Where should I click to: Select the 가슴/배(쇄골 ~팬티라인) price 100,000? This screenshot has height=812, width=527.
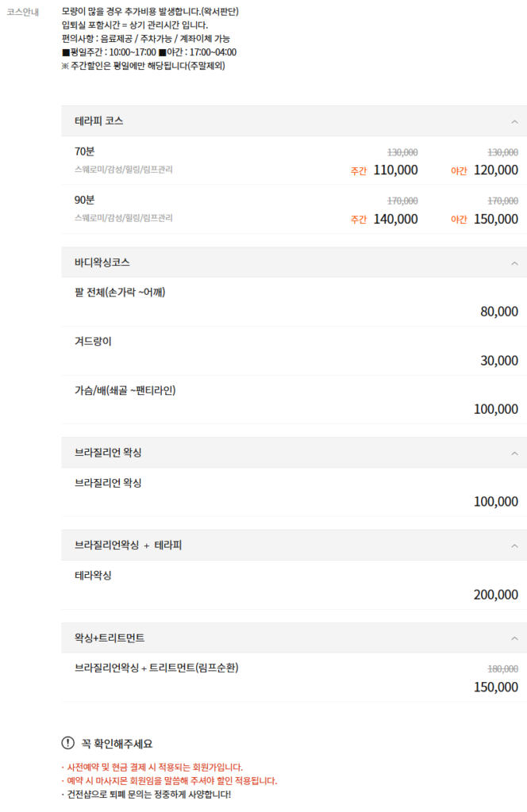494,409
